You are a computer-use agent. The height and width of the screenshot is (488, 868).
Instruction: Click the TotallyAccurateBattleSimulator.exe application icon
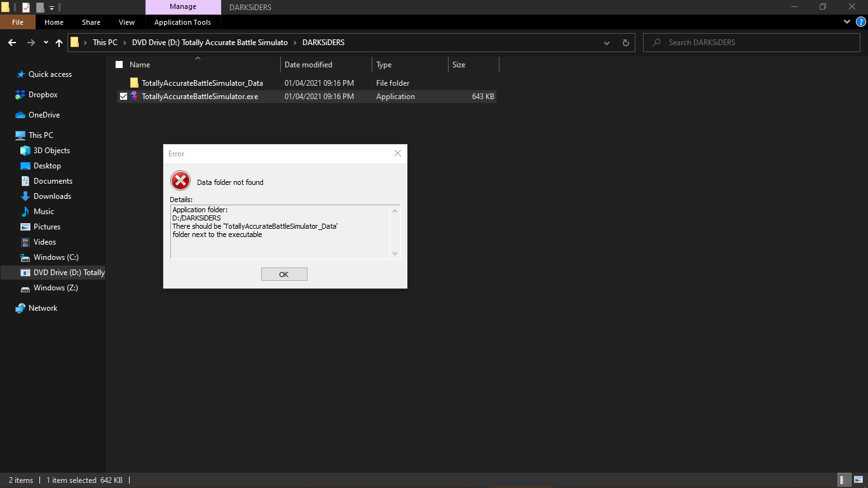[x=134, y=97]
